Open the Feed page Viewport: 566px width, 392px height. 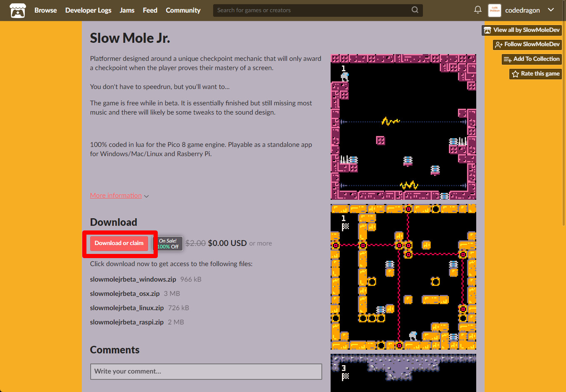(x=150, y=10)
